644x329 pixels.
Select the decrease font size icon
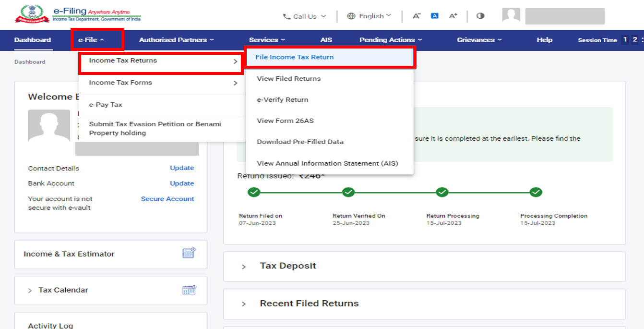tap(417, 16)
